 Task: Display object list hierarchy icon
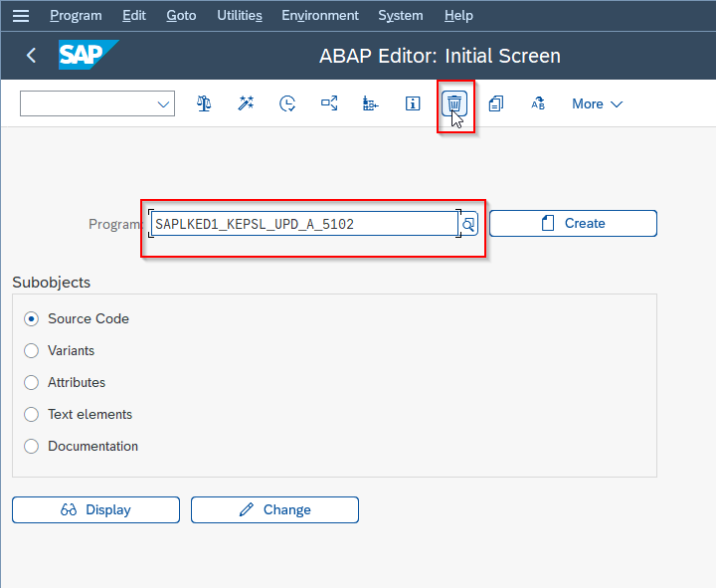(x=370, y=103)
